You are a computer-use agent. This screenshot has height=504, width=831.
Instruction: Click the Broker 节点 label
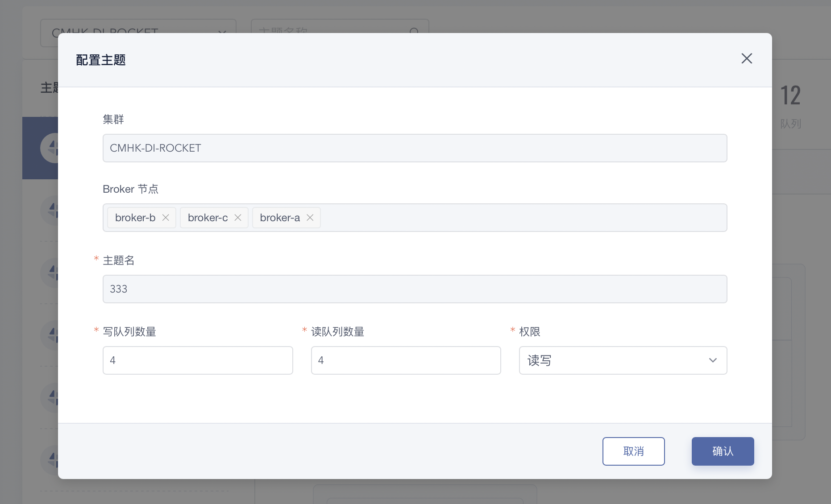coord(130,189)
